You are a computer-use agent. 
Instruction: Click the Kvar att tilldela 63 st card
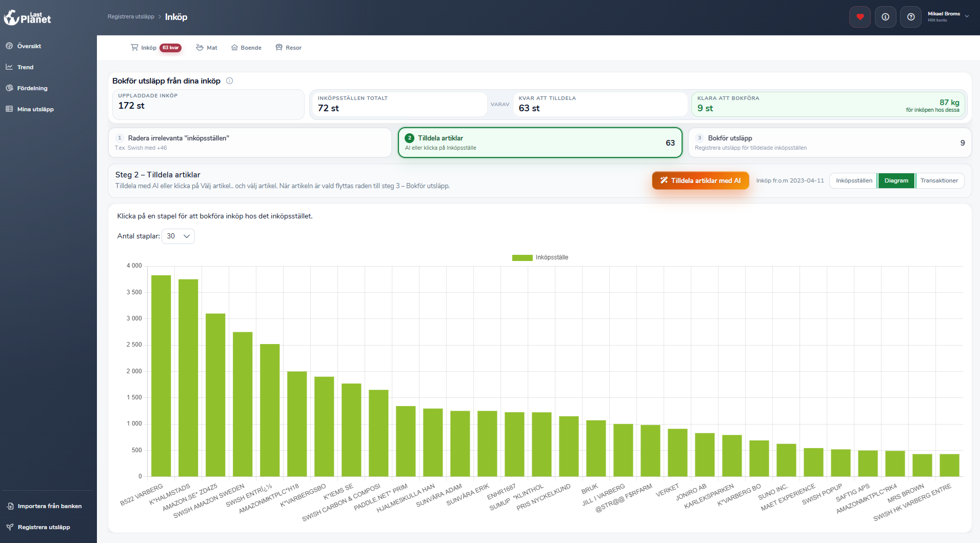click(x=600, y=105)
